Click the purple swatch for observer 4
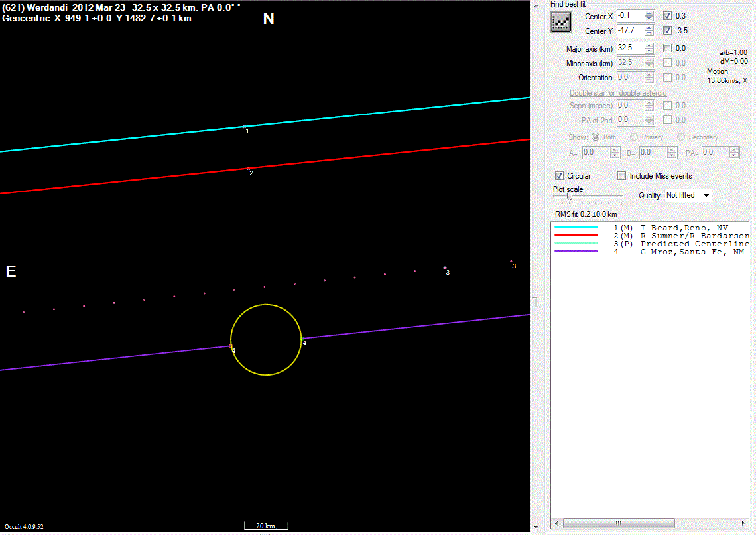This screenshot has width=756, height=535. point(576,251)
